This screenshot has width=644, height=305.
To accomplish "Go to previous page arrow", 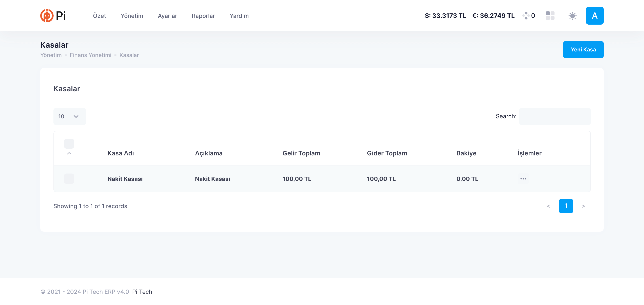I will tap(548, 206).
